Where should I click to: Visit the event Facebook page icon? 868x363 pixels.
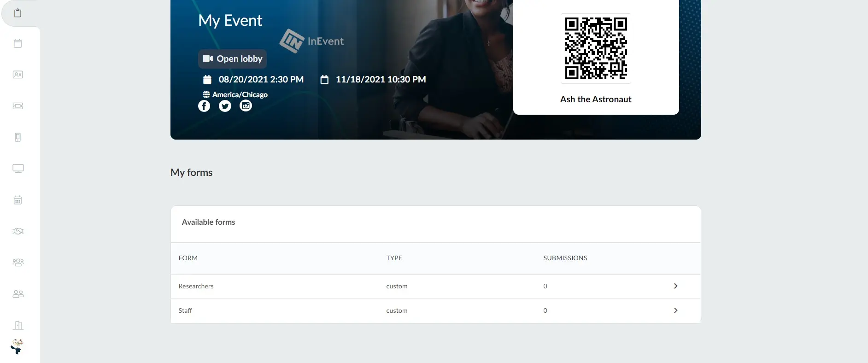click(204, 106)
